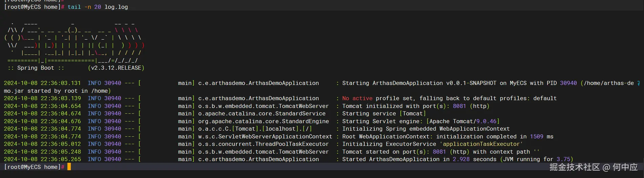The image size is (644, 178).
Task: Click the line-wrap arrow icon at line end
Action: click(x=639, y=83)
